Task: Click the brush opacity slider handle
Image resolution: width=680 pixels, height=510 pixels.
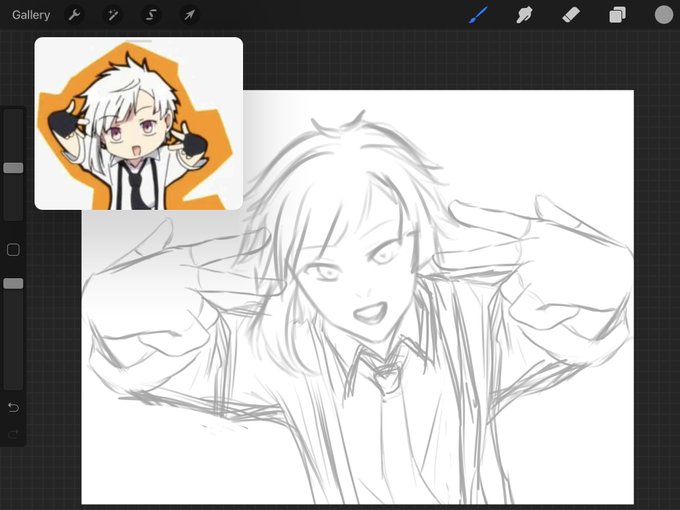Action: tap(13, 284)
